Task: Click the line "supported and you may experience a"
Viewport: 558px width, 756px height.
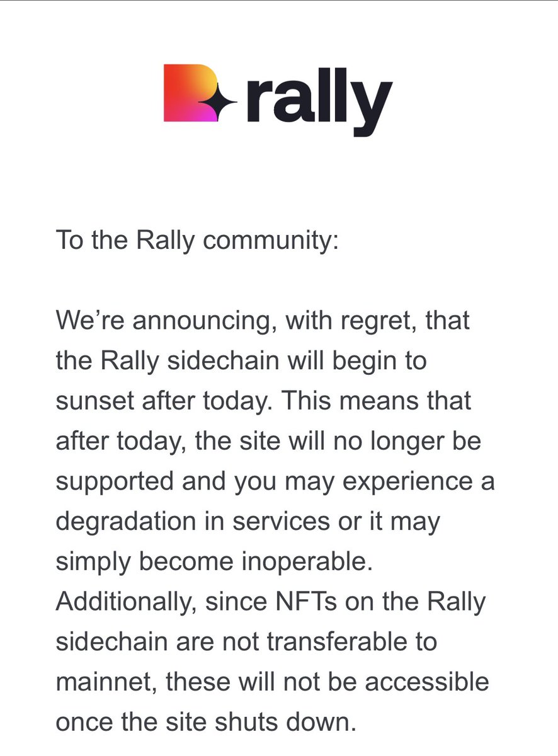Action: click(275, 482)
